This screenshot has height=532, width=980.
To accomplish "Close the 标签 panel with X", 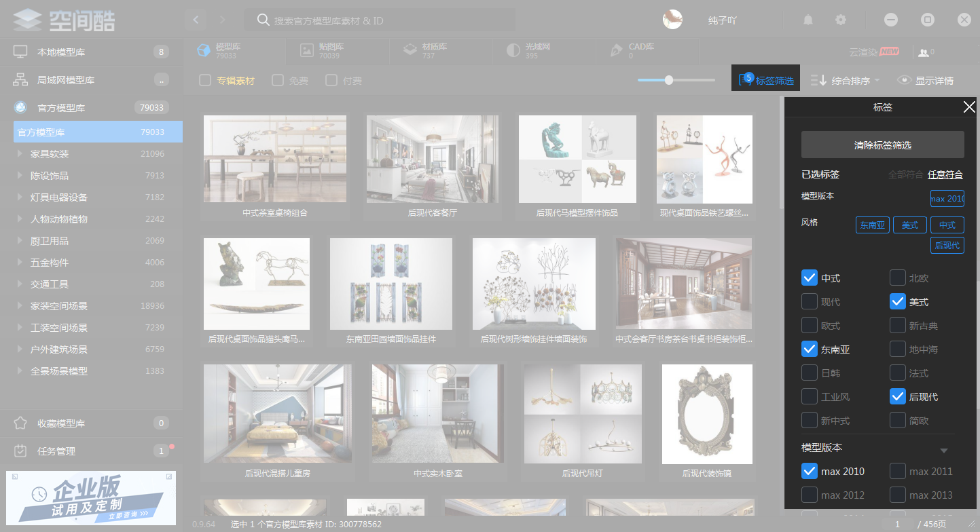I will 969,107.
